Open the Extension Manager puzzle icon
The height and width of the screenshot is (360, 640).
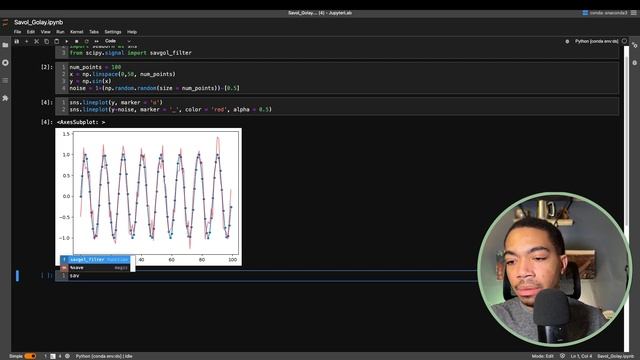coord(5,98)
